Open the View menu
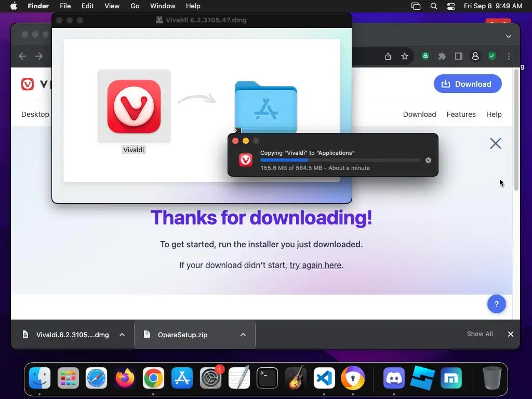532x399 pixels. (x=112, y=6)
